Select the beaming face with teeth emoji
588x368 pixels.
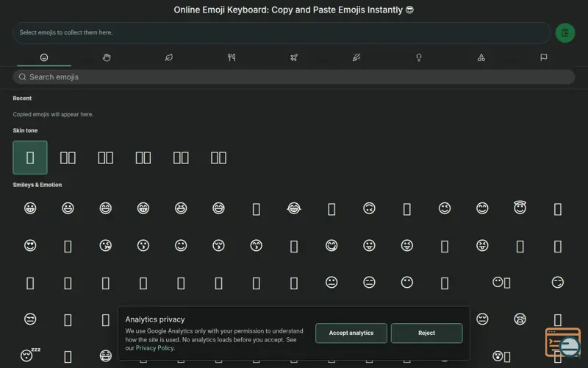(x=143, y=208)
